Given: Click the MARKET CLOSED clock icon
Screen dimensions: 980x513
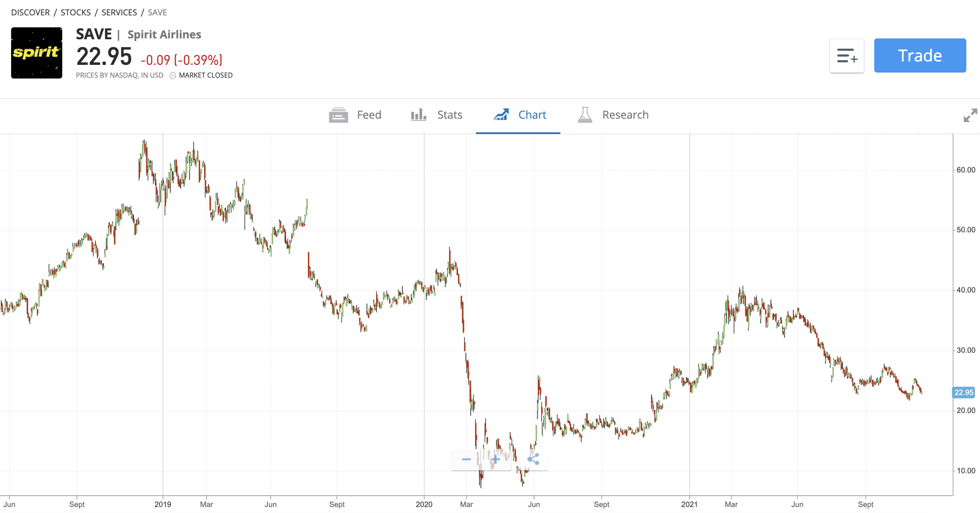Looking at the screenshot, I should tap(173, 76).
